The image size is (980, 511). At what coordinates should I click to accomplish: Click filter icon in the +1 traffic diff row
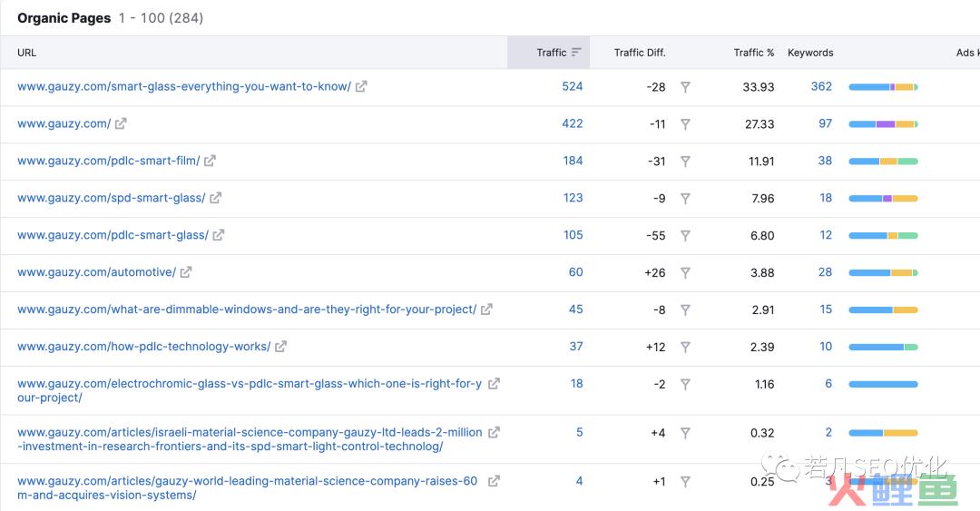tap(686, 482)
